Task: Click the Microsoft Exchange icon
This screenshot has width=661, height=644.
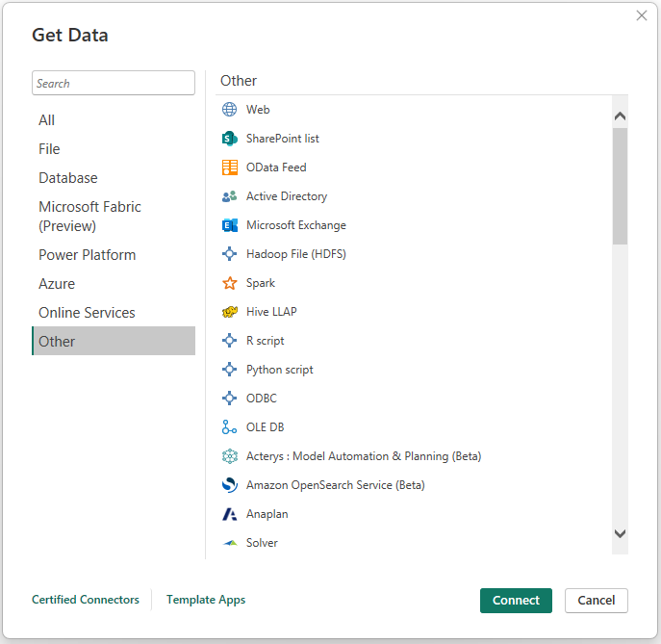Action: [229, 225]
